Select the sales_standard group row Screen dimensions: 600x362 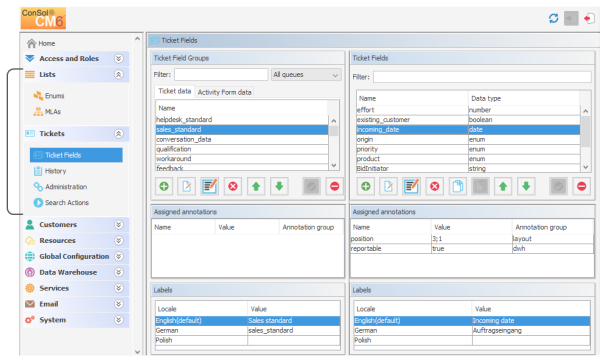tap(242, 130)
